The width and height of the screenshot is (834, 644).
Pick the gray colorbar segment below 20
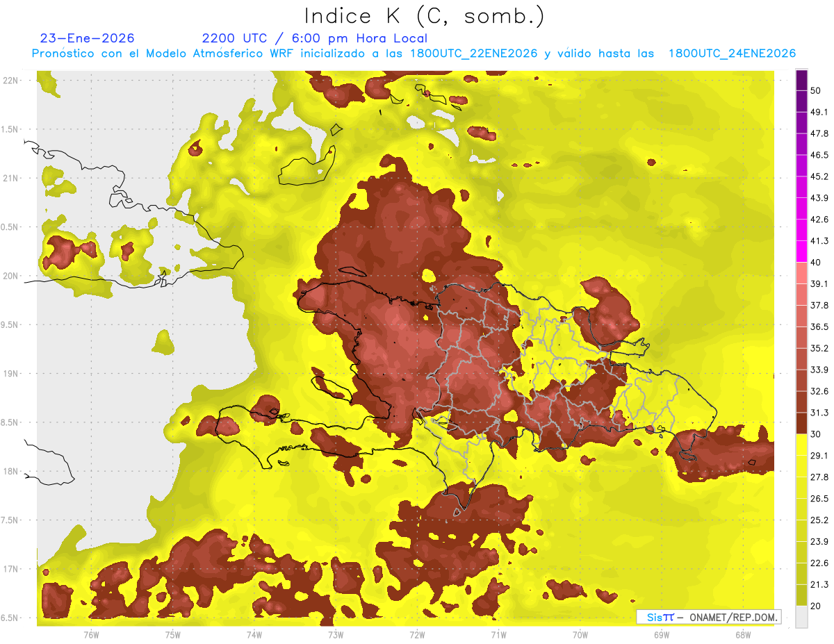801,616
